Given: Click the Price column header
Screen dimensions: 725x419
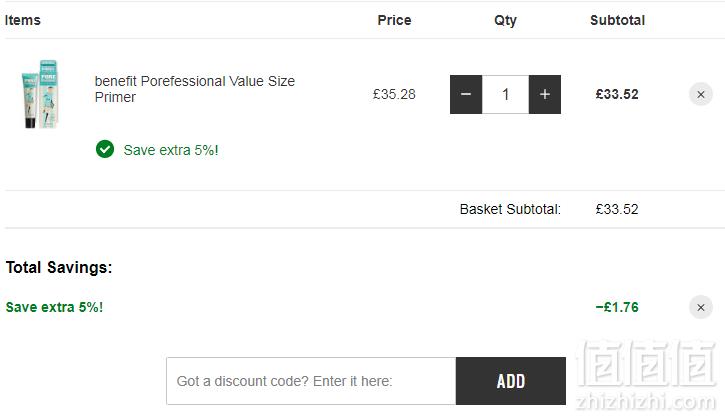Looking at the screenshot, I should (x=394, y=20).
